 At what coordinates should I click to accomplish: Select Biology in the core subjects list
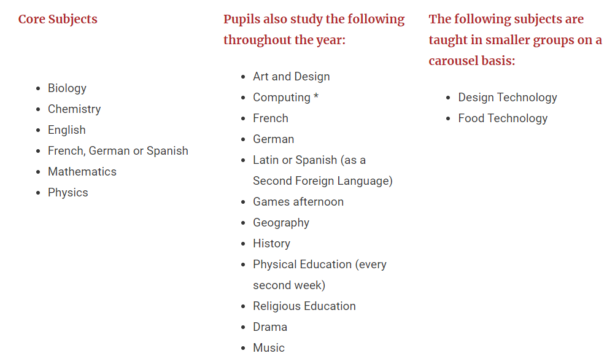tap(67, 88)
